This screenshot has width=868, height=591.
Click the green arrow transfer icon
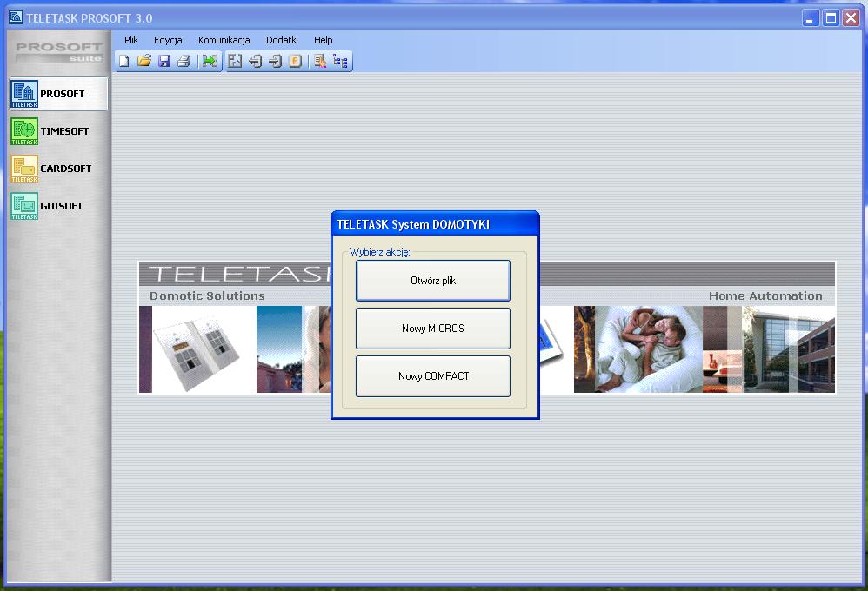pos(210,61)
